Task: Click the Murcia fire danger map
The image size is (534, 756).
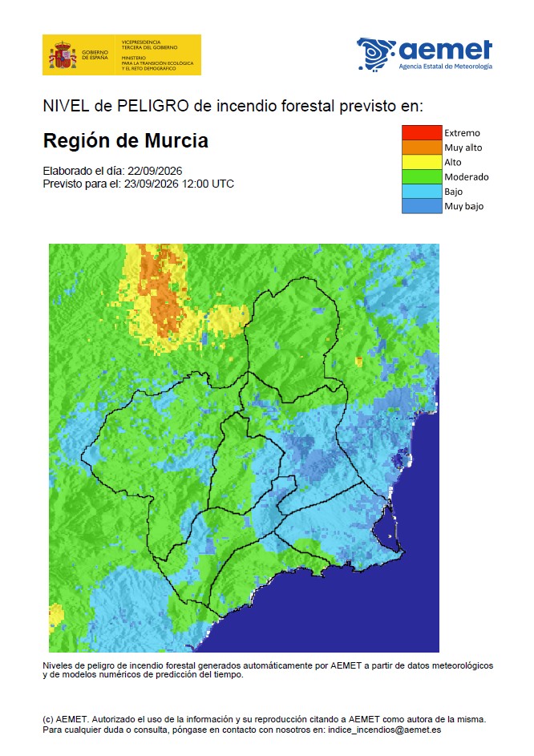Action: click(244, 448)
